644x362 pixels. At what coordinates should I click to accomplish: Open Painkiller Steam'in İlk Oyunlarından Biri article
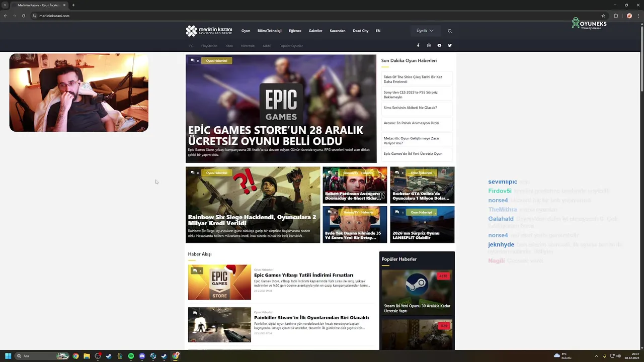tap(311, 317)
